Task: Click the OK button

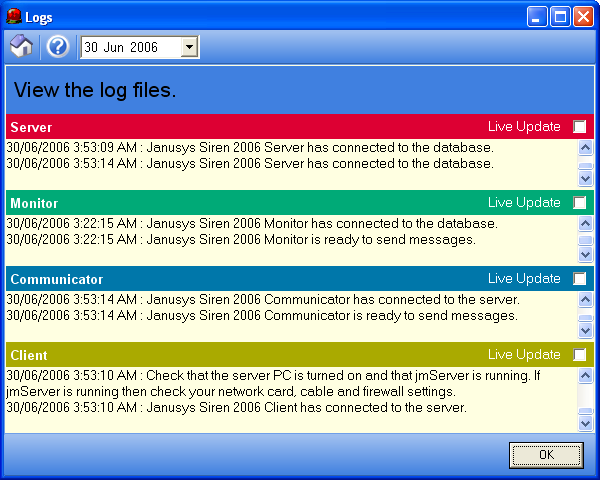Action: pyautogui.click(x=546, y=455)
